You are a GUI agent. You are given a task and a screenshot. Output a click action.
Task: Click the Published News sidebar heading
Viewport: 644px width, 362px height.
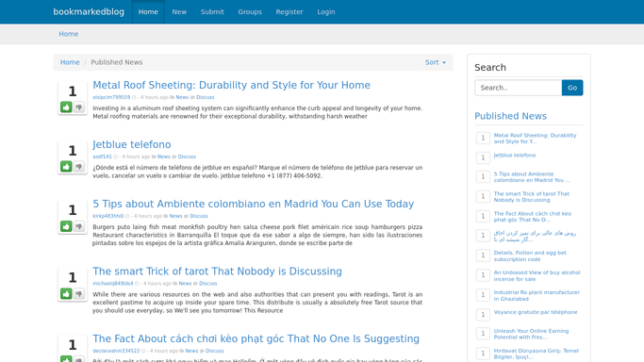point(510,116)
